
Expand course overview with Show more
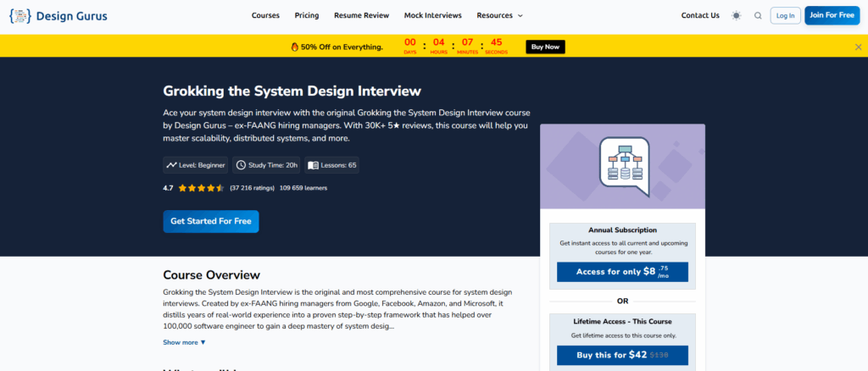[x=184, y=342]
